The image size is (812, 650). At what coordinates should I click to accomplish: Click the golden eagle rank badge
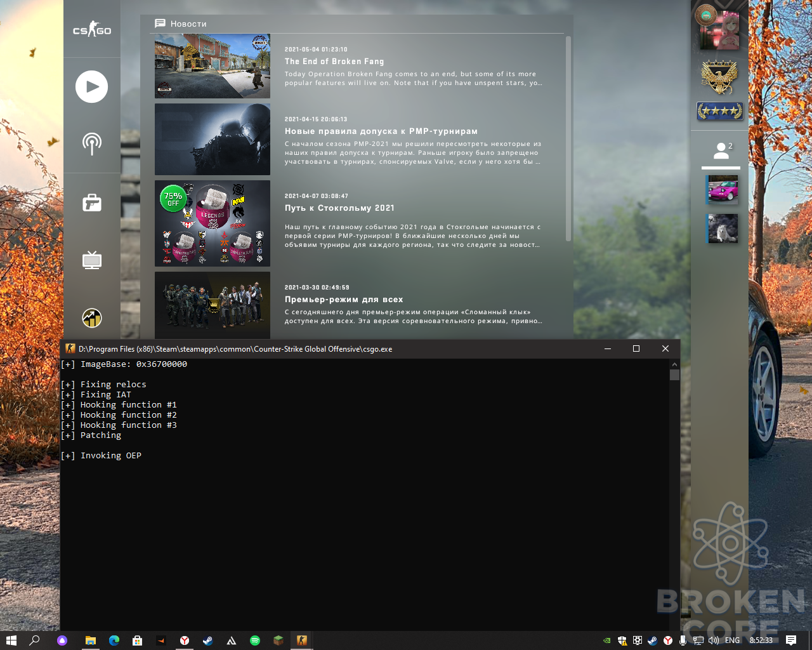coord(719,77)
